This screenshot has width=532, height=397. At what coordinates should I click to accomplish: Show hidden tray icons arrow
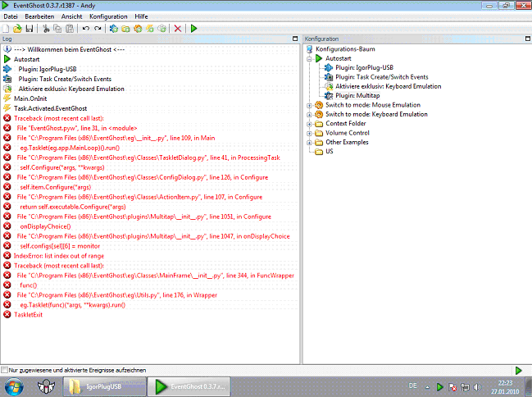[427, 387]
